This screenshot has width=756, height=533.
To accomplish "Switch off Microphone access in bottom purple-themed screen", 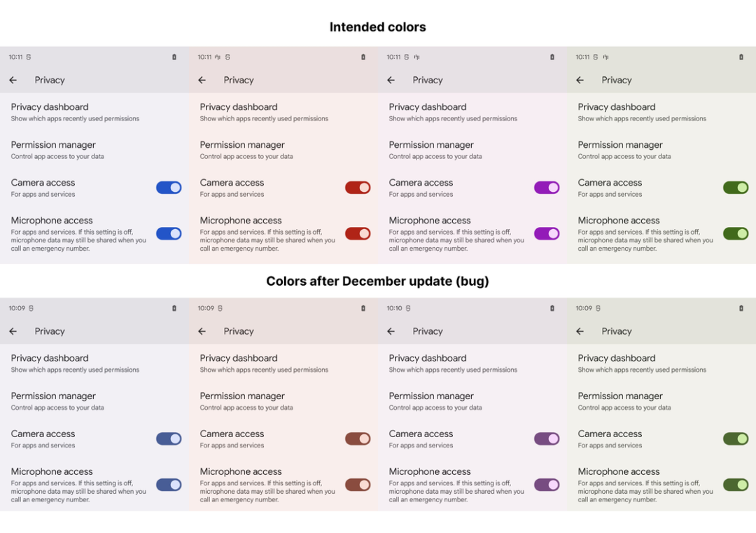I will tap(547, 485).
